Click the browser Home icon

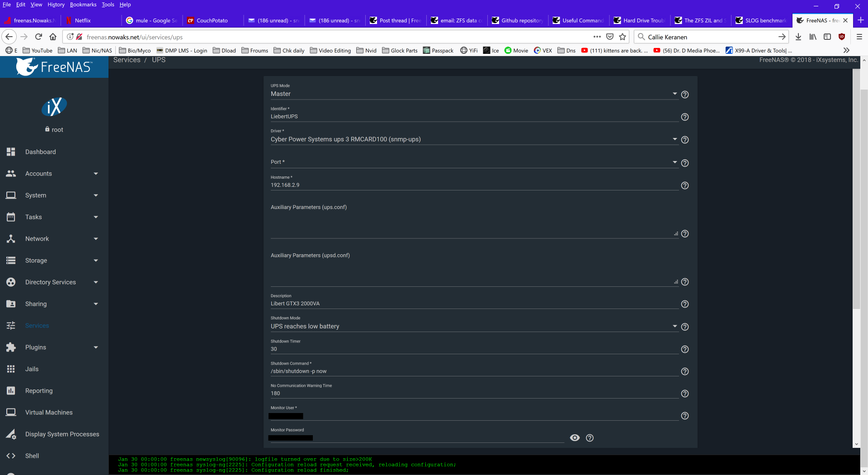53,37
